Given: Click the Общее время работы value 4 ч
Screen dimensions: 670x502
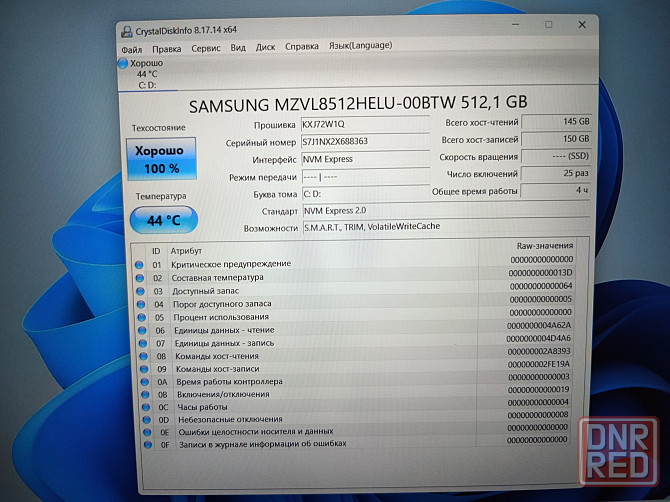Looking at the screenshot, I should (x=555, y=191).
